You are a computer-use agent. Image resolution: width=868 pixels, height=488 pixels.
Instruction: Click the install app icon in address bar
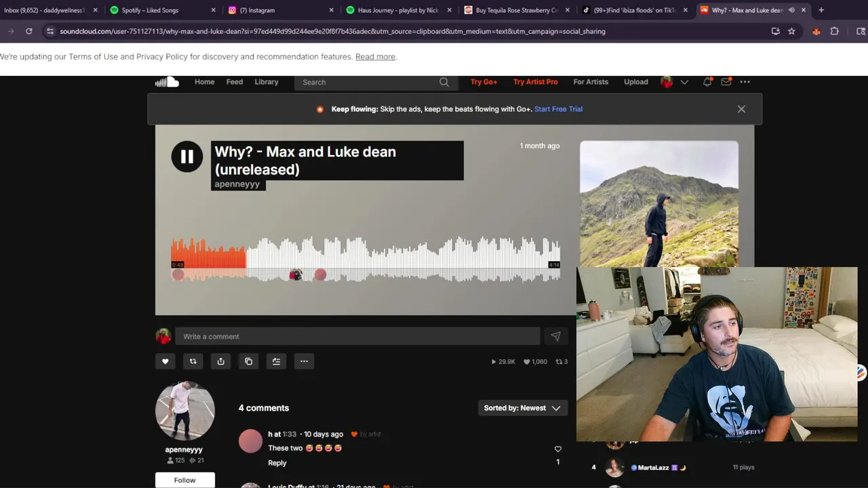[x=775, y=31]
